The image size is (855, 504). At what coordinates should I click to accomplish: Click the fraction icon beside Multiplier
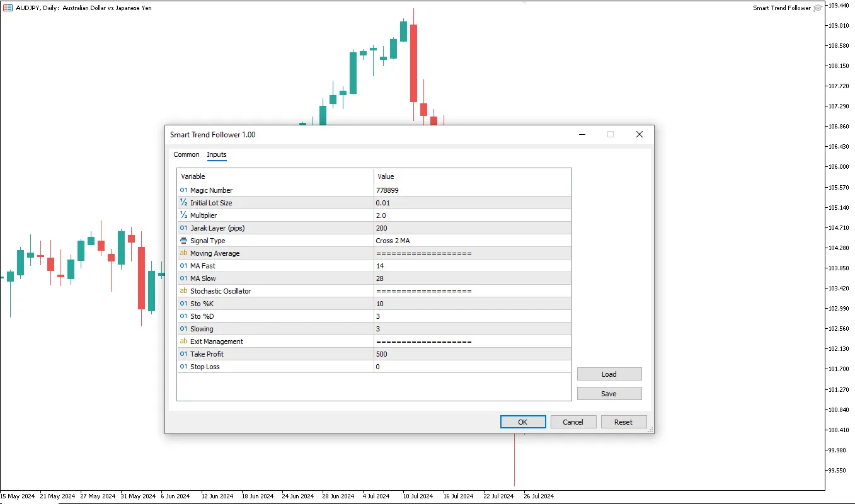tap(184, 215)
